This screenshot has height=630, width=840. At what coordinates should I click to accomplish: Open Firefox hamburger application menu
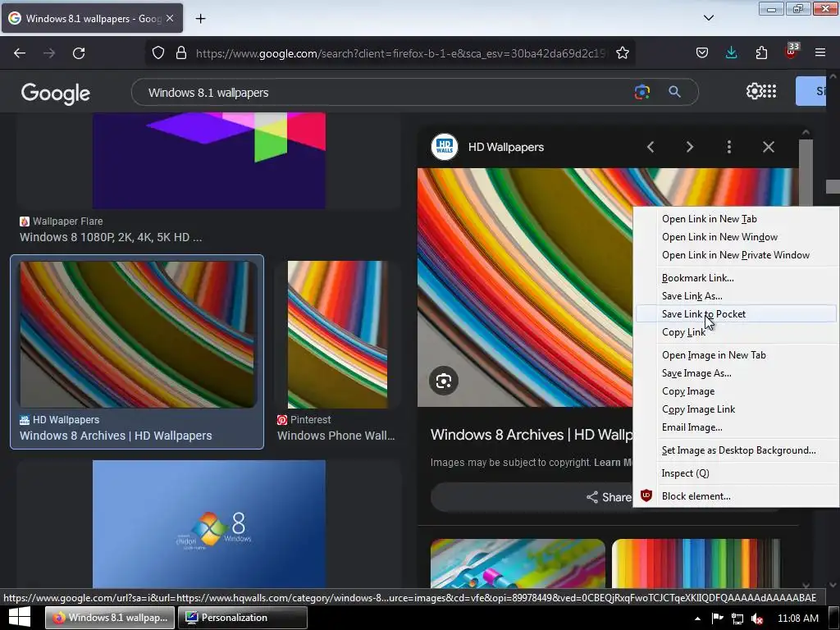pyautogui.click(x=820, y=53)
